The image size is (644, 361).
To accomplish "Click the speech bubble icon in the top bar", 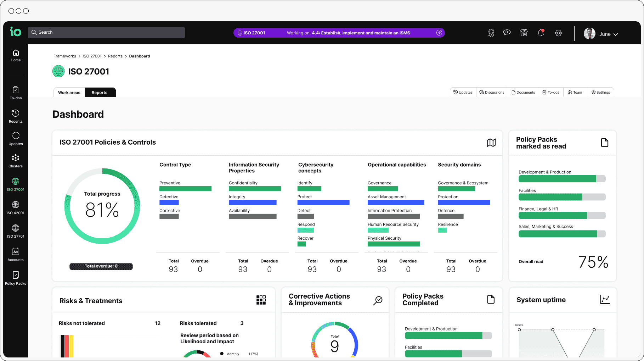I will pos(507,33).
